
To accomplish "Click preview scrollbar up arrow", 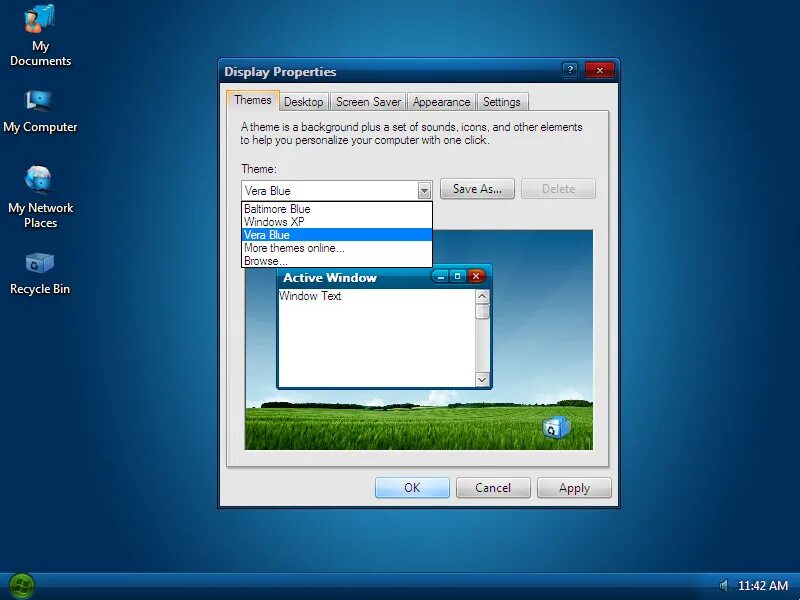I will click(482, 296).
